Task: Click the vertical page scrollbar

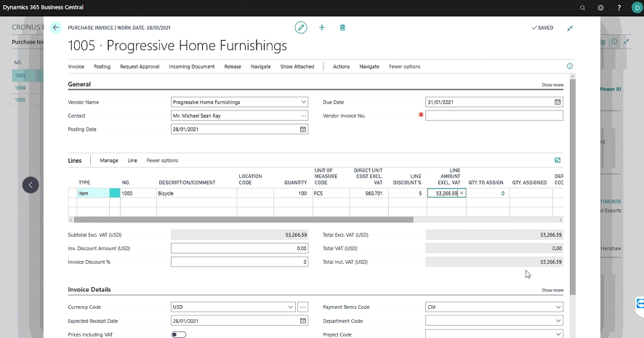Action: [573, 187]
